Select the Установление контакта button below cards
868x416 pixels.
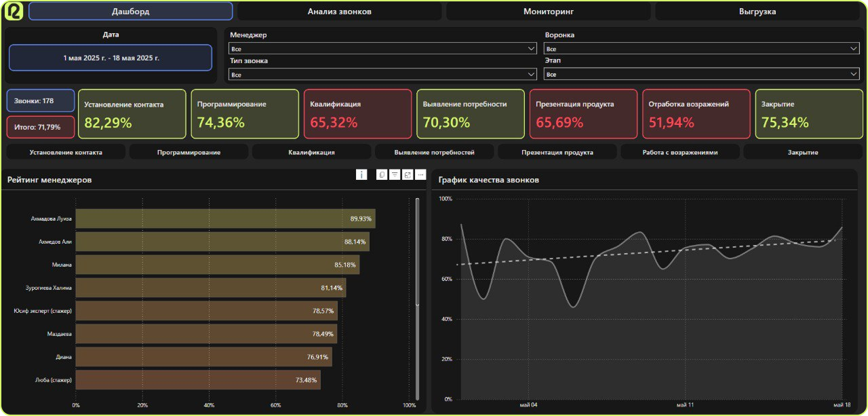(66, 152)
